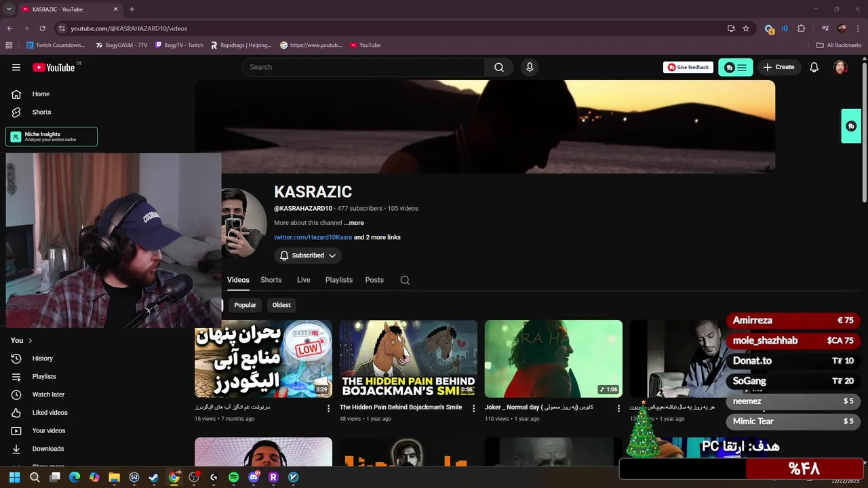Open Spotify from taskbar
This screenshot has width=868, height=488.
233,477
